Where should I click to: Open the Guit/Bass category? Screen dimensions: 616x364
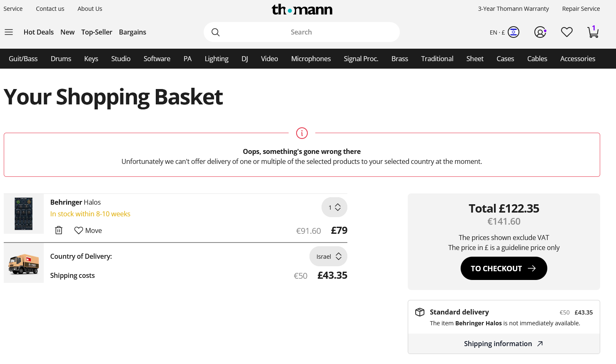[x=23, y=59]
